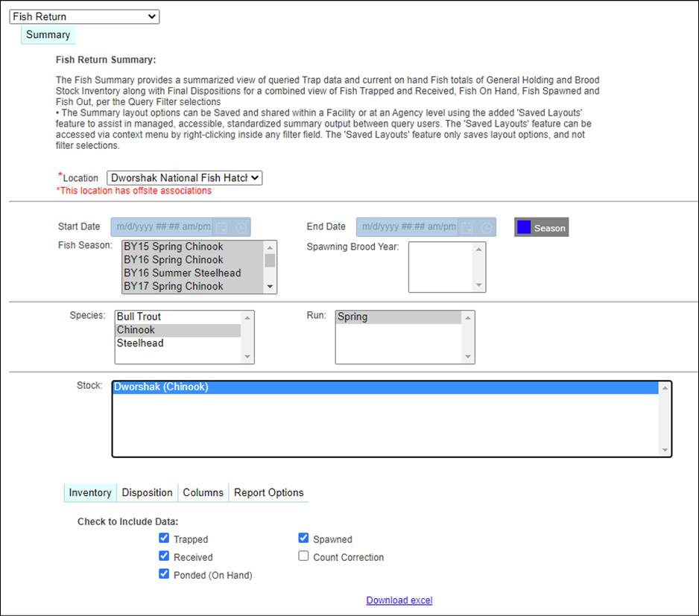
Task: Expand the Location dropdown for Dworshak hatchery
Action: (x=184, y=178)
